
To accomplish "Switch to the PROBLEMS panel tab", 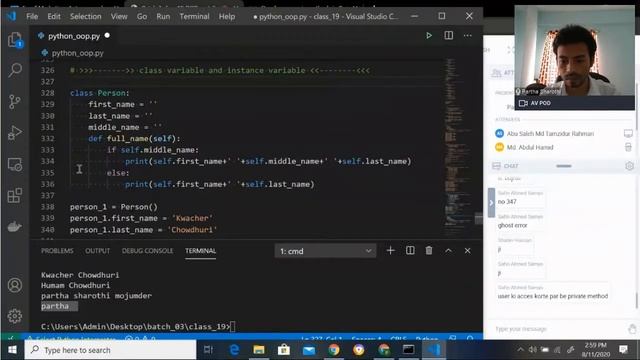I will click(57, 251).
